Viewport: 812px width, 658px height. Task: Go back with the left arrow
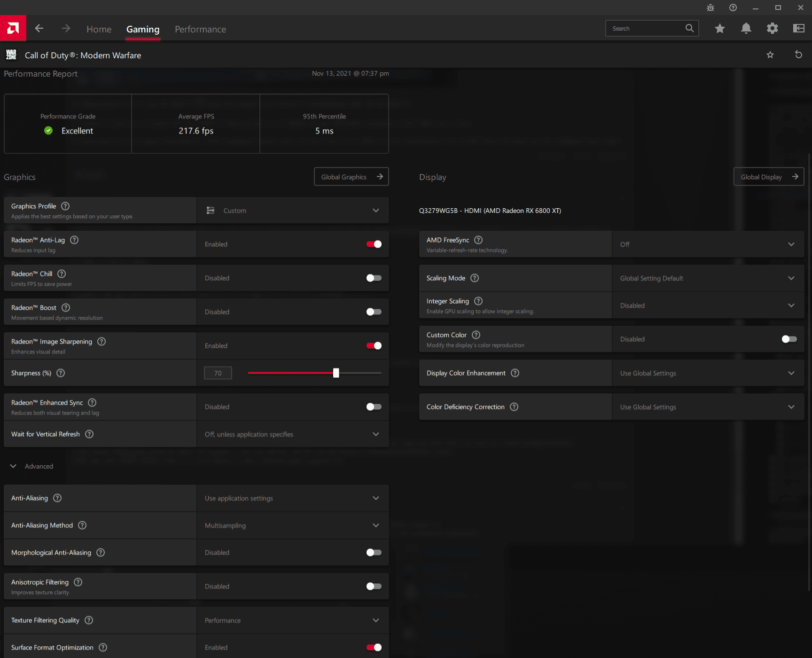(x=39, y=29)
